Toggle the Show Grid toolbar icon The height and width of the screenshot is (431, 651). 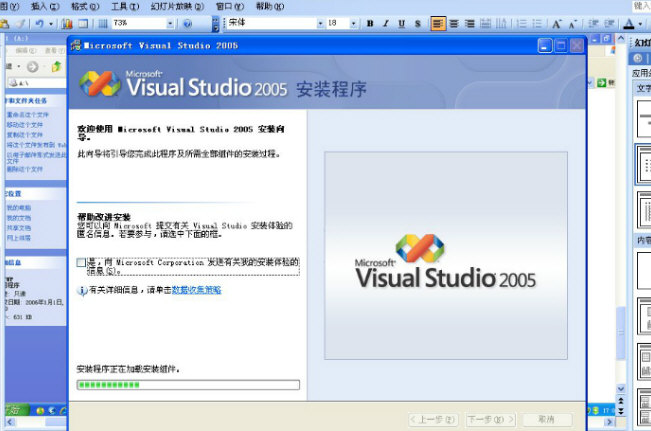point(103,24)
